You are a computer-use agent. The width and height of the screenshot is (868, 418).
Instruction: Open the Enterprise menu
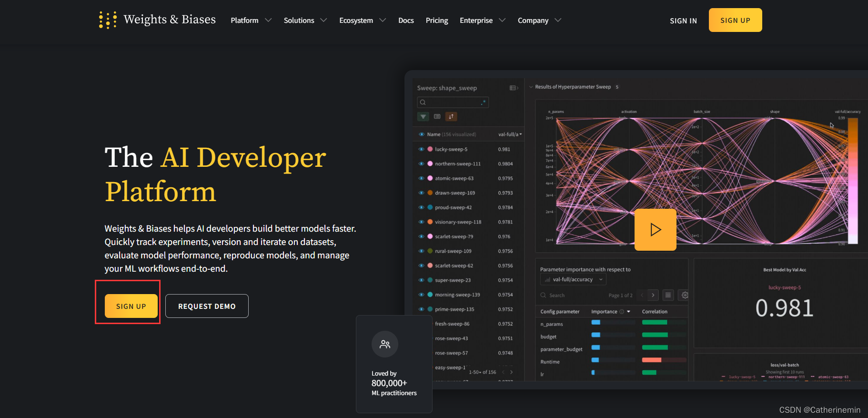[476, 20]
